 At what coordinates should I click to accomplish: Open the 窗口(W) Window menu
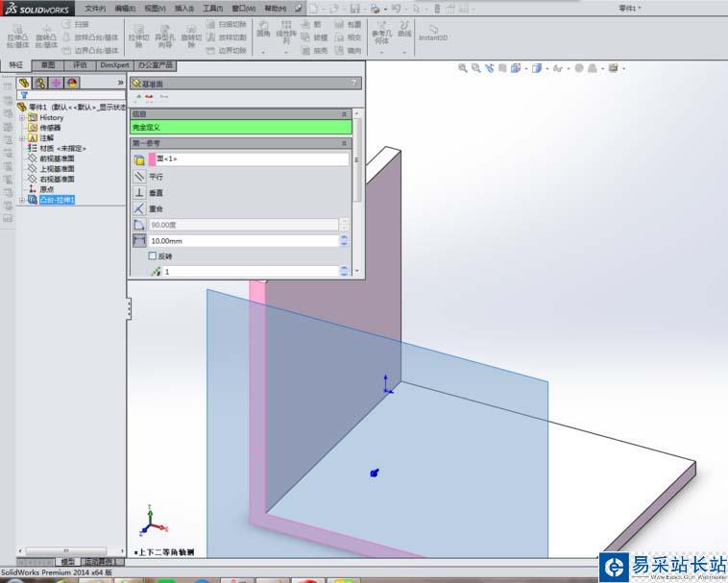243,9
